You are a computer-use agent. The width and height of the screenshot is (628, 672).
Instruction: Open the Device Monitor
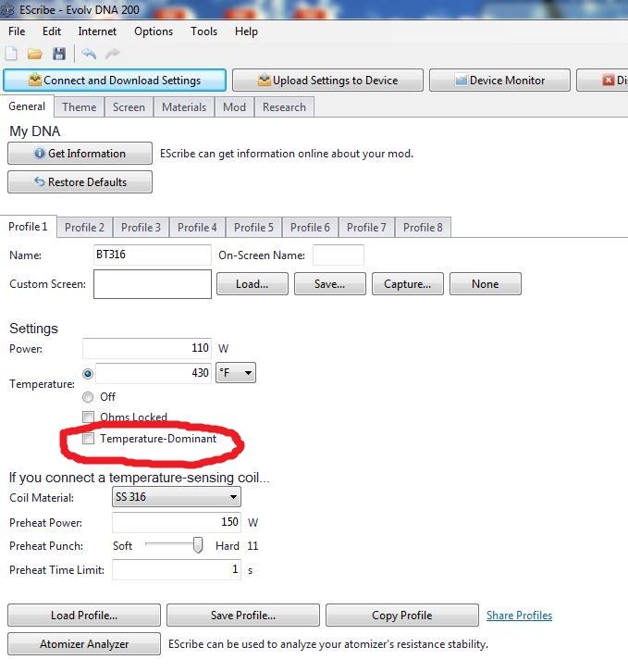[499, 81]
